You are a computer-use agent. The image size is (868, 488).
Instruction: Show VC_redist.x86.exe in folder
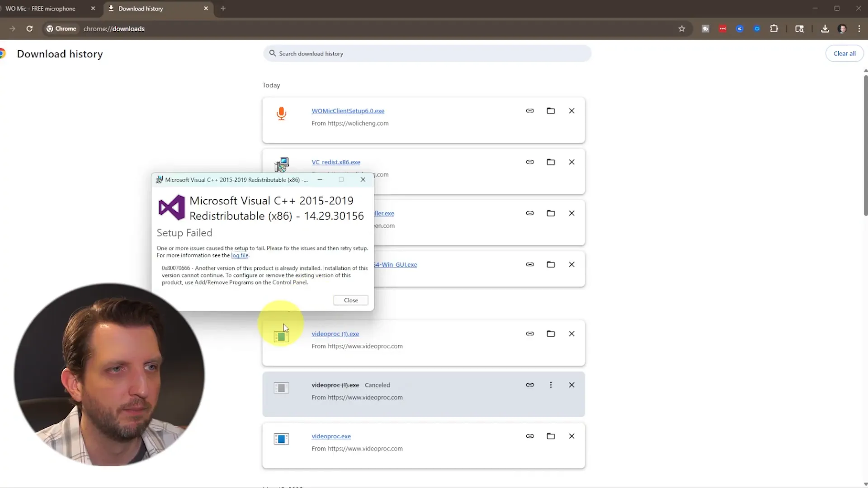tap(551, 162)
